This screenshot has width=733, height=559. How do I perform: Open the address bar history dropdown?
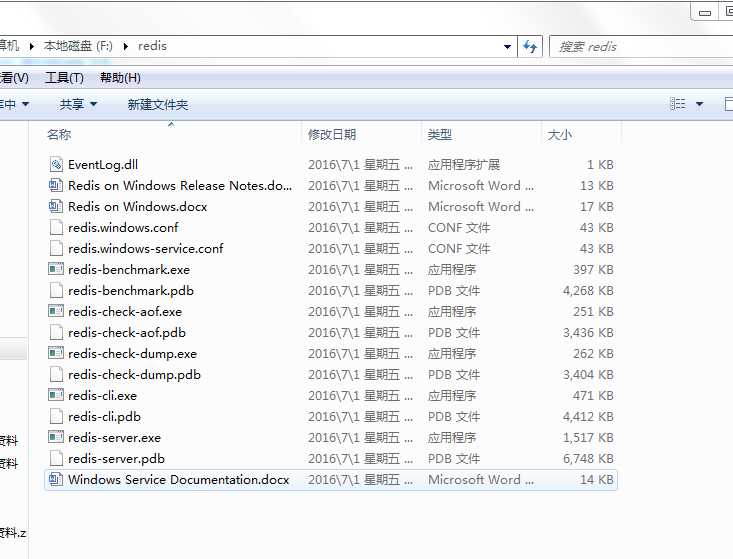pos(507,46)
